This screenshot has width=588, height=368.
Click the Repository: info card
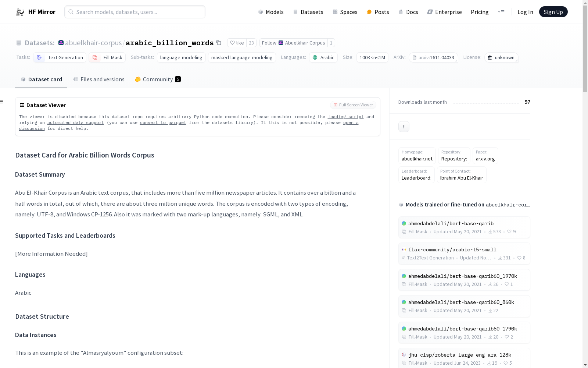point(454,156)
